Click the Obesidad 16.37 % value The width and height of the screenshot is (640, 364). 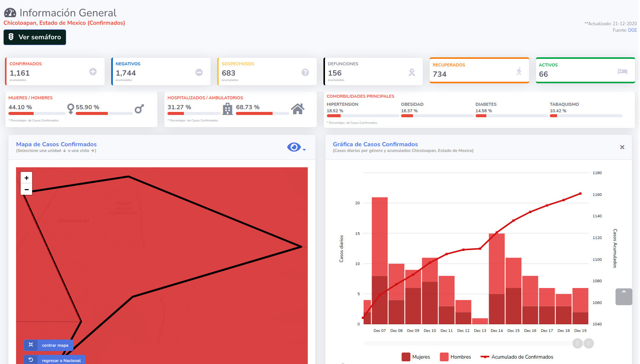coord(409,111)
